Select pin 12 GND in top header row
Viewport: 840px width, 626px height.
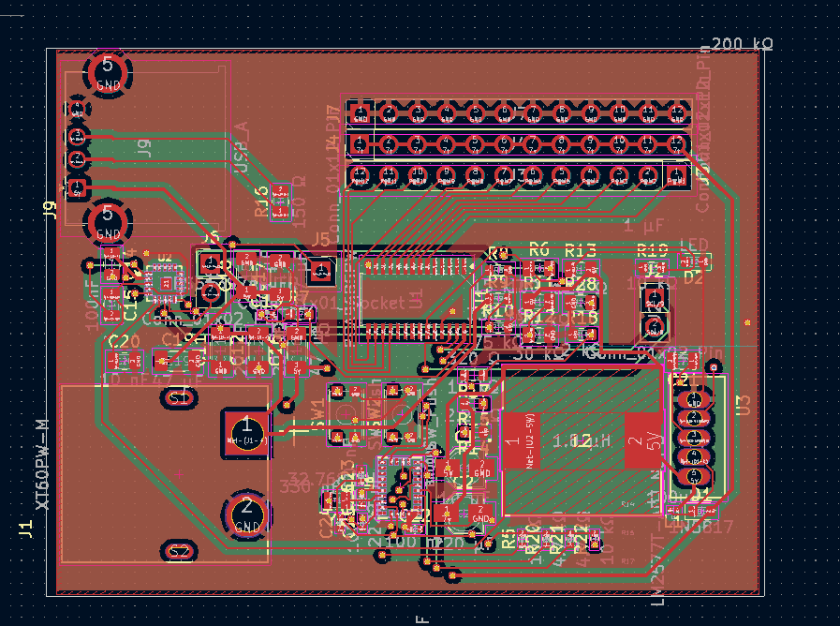pos(676,115)
